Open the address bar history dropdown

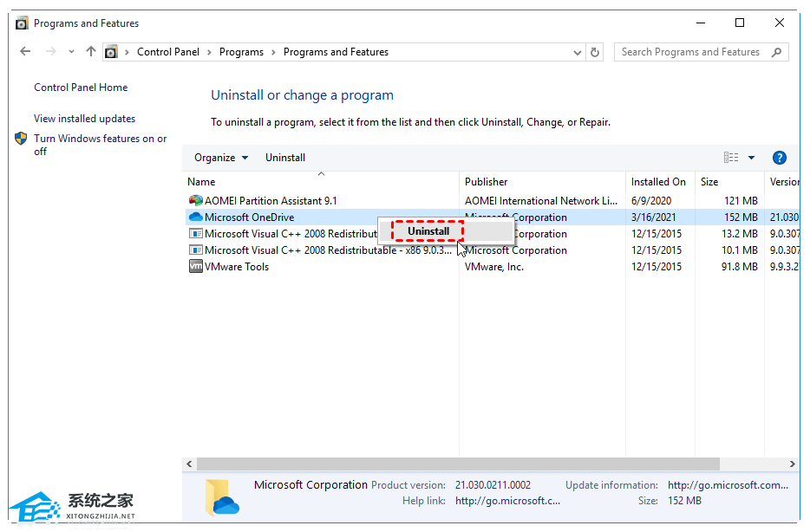pos(578,52)
